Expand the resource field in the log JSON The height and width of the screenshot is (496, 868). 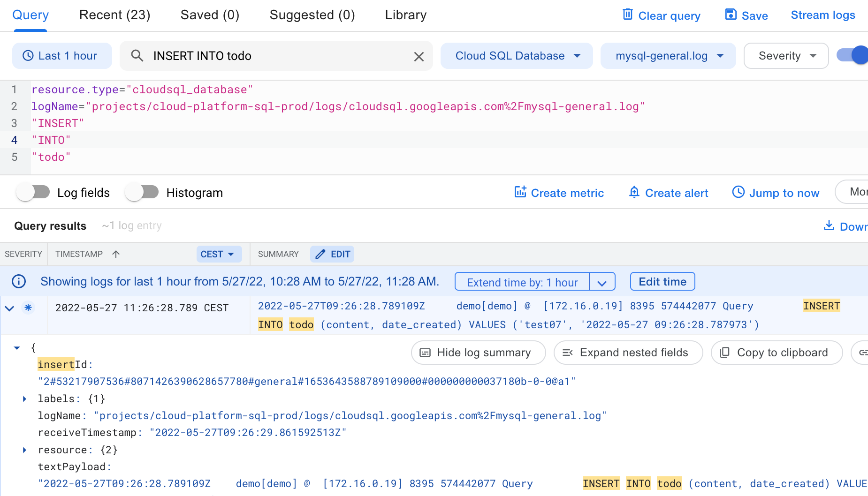click(24, 450)
